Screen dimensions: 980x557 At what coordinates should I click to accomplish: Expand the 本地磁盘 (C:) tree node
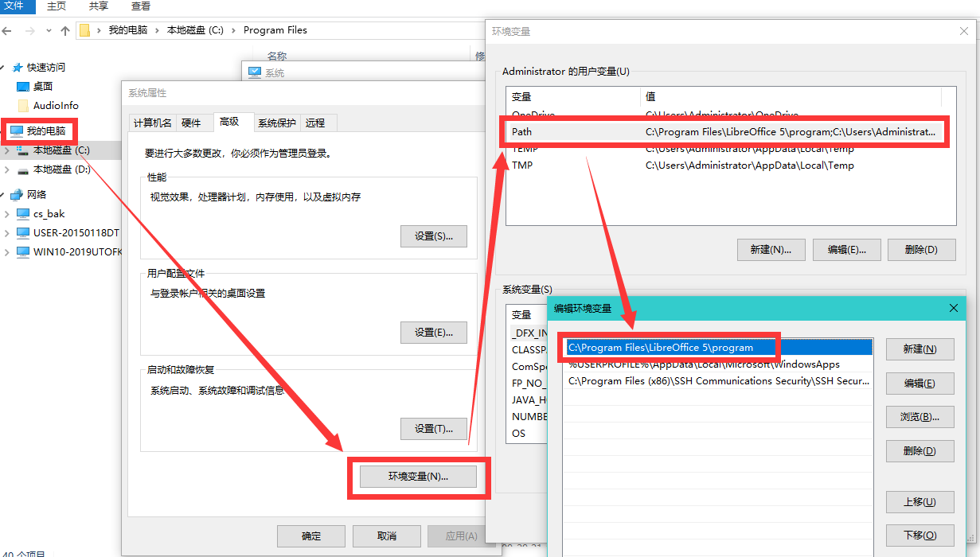[7, 150]
